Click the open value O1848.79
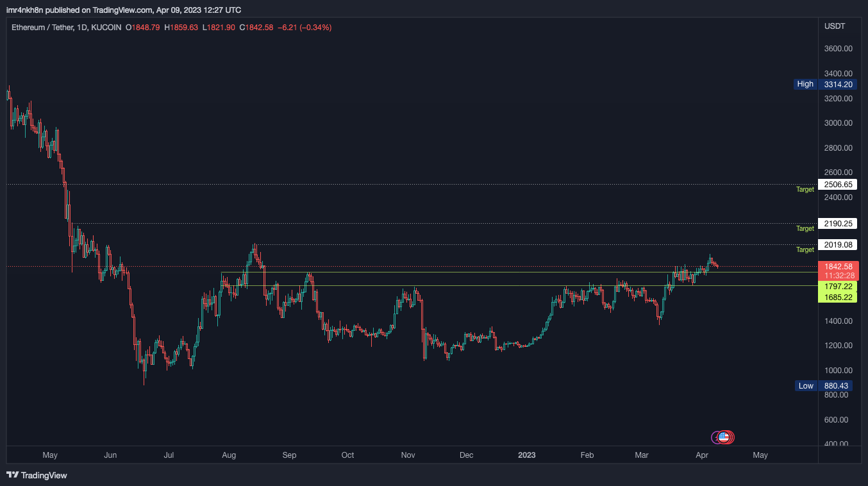868x486 pixels. point(143,28)
